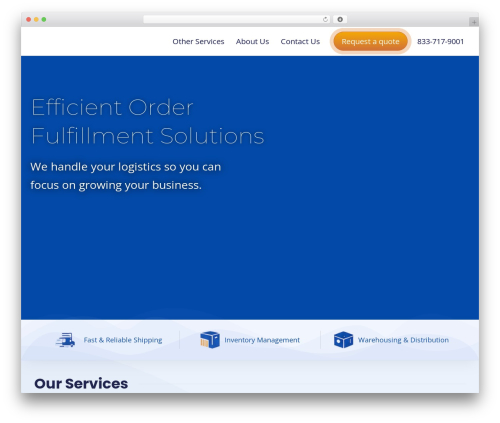Click the Efficient Order Fulfillment Solutions headline
The height and width of the screenshot is (423, 500).
pyautogui.click(x=148, y=121)
